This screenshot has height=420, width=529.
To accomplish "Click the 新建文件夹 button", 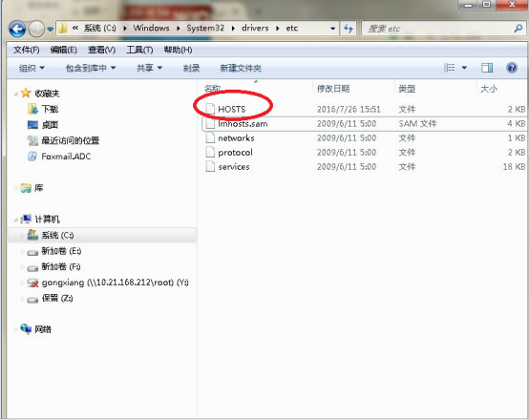I will [241, 68].
